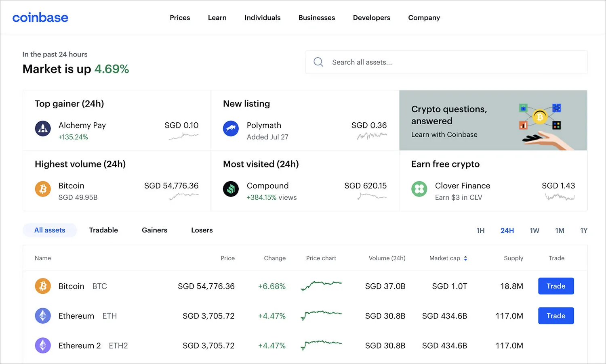
Task: Click the Ethereum 2 name in the table
Action: pyautogui.click(x=80, y=345)
